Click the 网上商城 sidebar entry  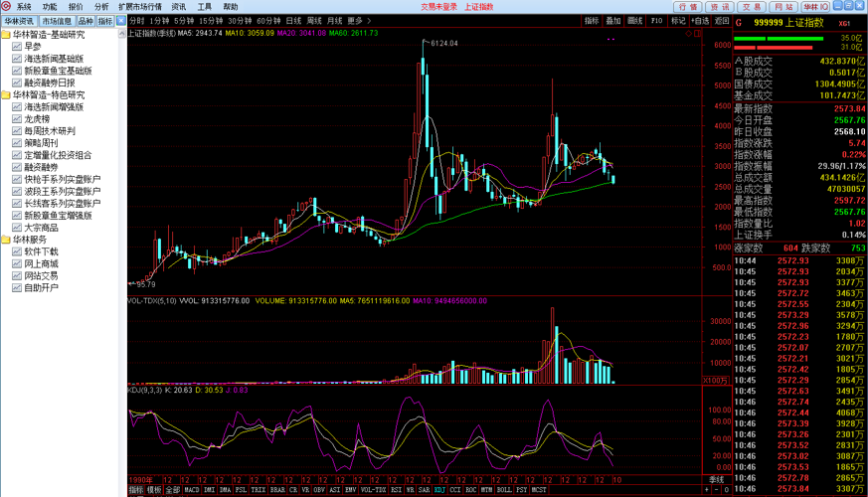(41, 263)
